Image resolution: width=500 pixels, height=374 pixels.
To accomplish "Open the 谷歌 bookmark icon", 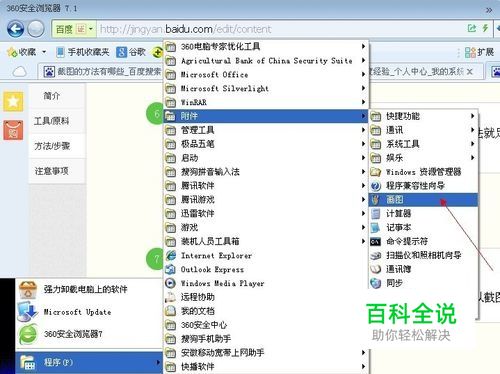I will coord(122,52).
